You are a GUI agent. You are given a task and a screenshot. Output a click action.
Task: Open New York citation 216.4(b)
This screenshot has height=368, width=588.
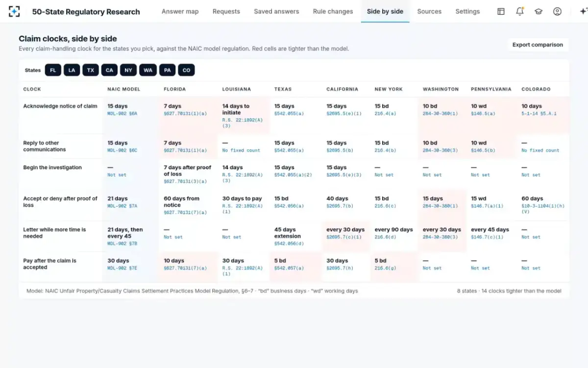(x=385, y=150)
